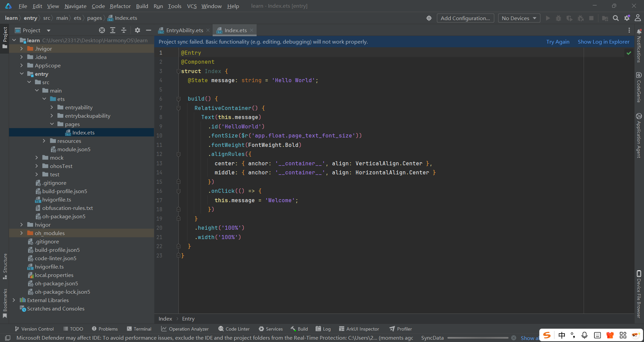Open the Terminal tool tab
This screenshot has height=342, width=644.
[x=139, y=329]
